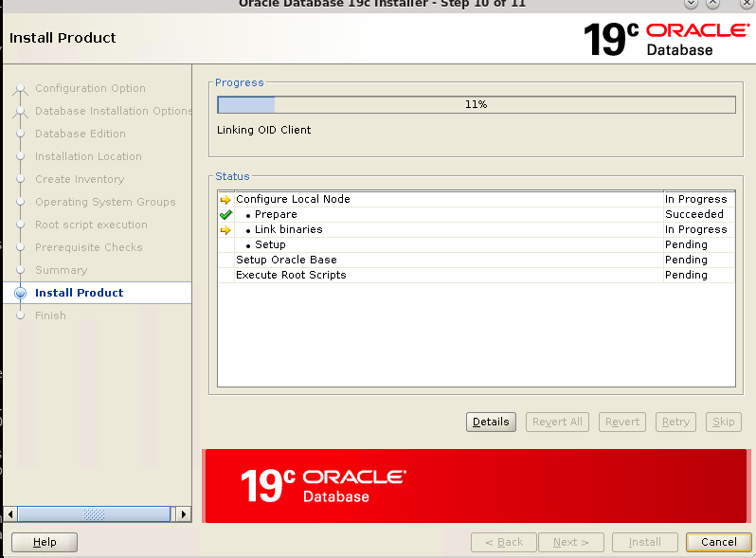This screenshot has height=558, width=756.
Task: Go to Configuration Option step
Action: [90, 88]
